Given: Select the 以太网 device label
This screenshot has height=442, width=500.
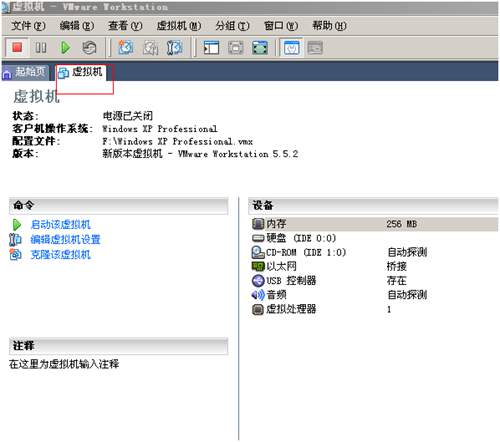Looking at the screenshot, I should [281, 266].
